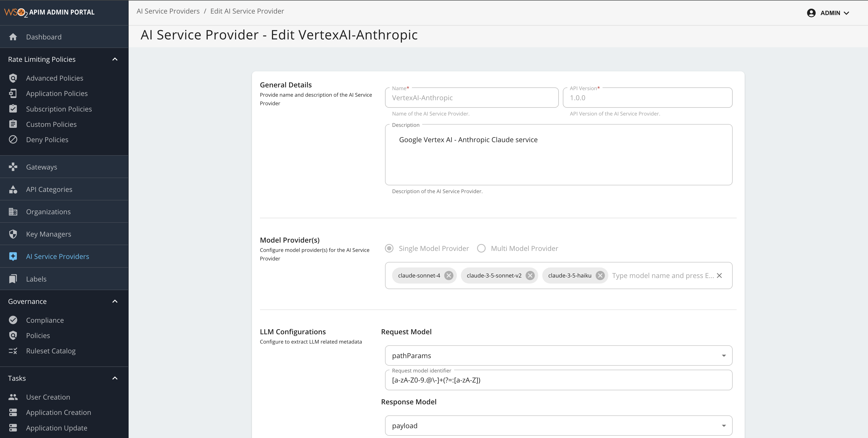Image resolution: width=868 pixels, height=438 pixels.
Task: Open Dashboard from the sidebar
Action: (x=64, y=37)
